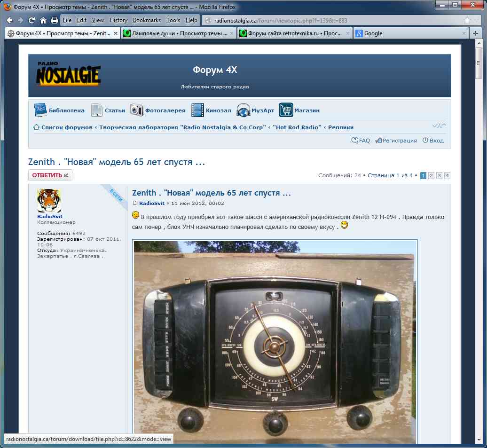Change font size using the toggle icon
Image resolution: width=487 pixels, height=448 pixels.
439,125
